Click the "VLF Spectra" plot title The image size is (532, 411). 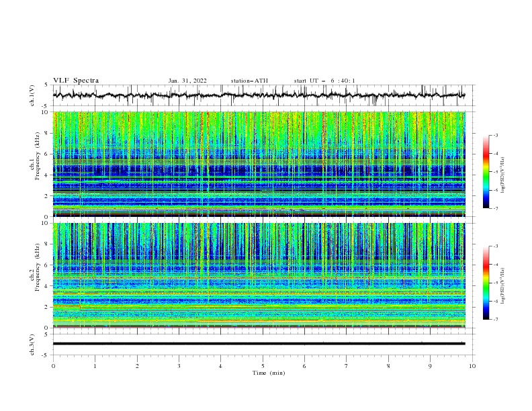coord(76,81)
